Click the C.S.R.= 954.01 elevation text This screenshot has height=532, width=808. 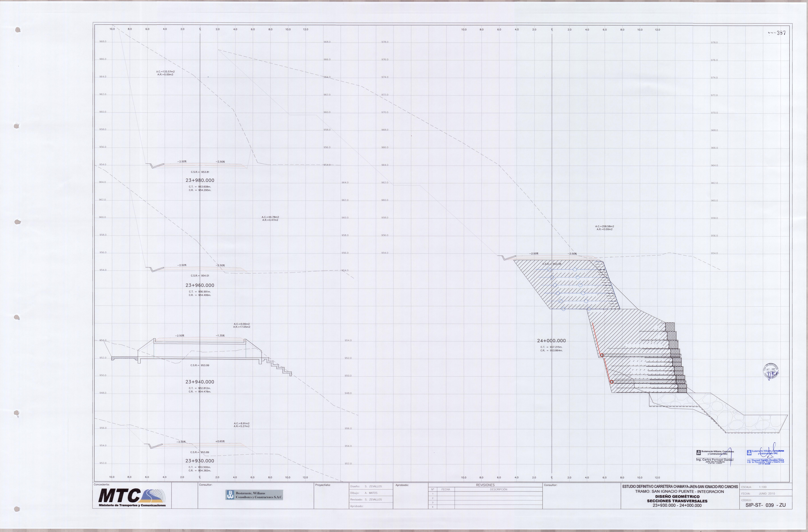click(x=200, y=276)
